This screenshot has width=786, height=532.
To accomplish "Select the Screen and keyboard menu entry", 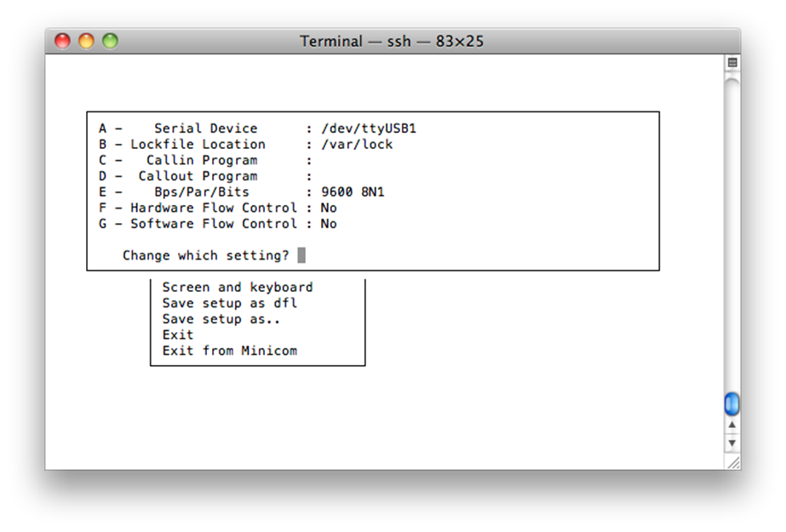I will click(x=238, y=287).
